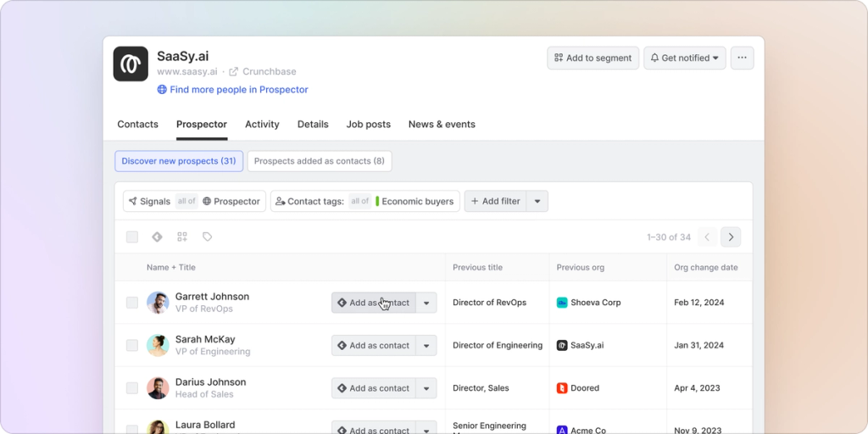Click the Jan 31, 2024 date cell
The image size is (868, 434).
click(699, 346)
